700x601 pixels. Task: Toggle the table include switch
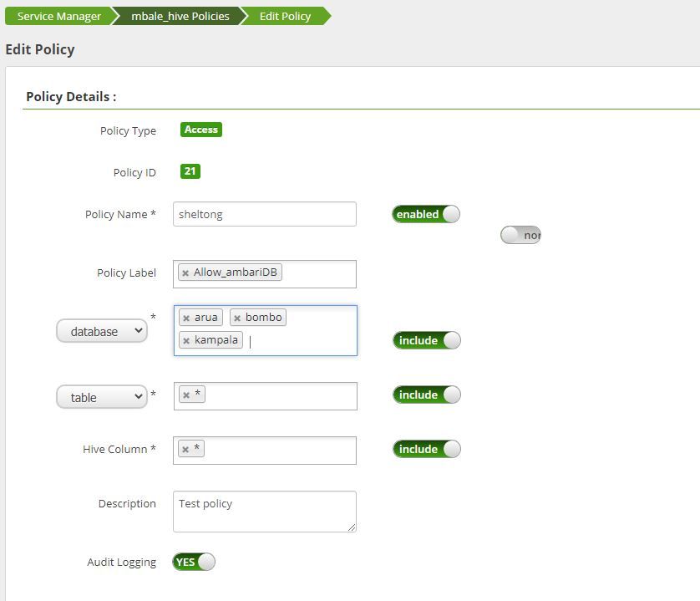click(x=426, y=395)
